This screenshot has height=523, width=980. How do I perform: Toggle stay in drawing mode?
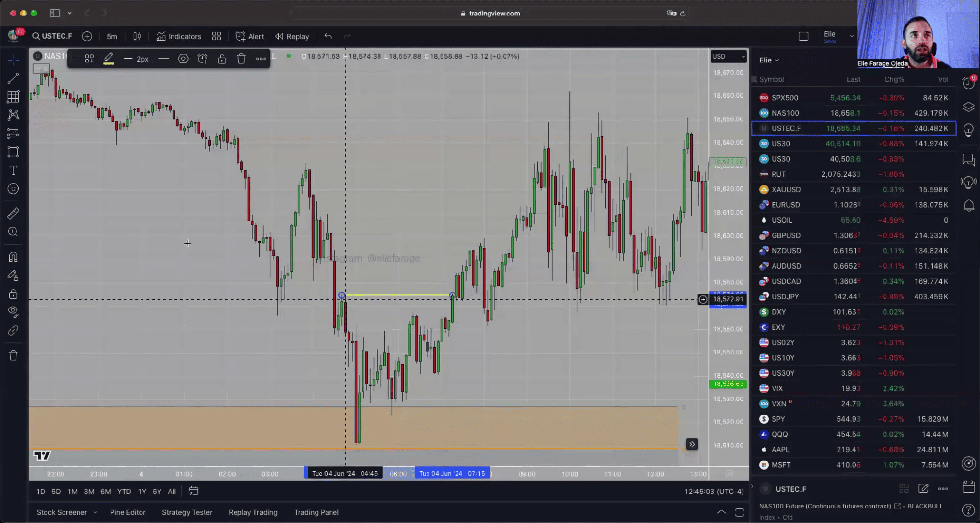click(x=13, y=276)
